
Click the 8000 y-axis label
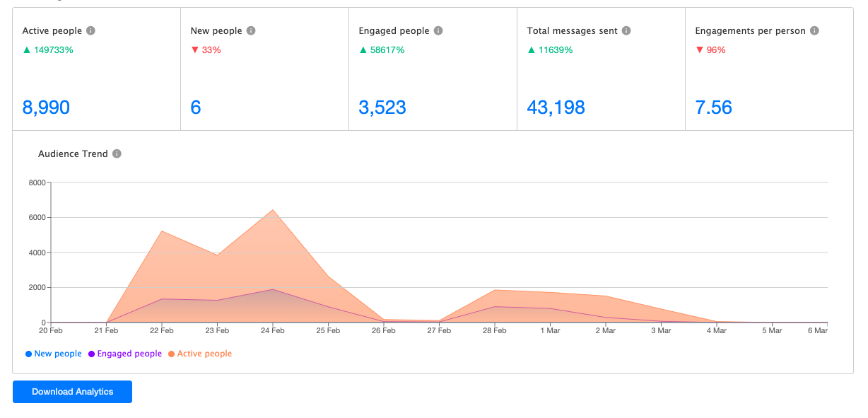(x=37, y=182)
